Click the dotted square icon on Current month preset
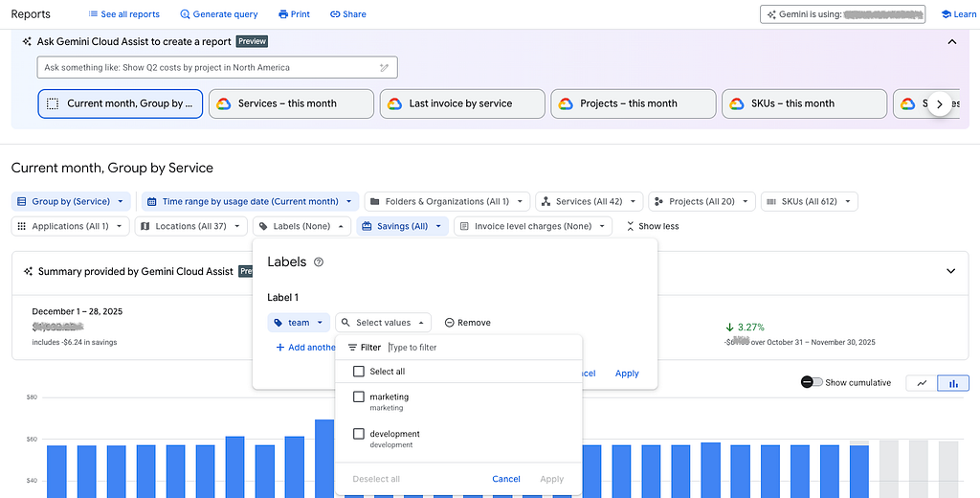 [53, 103]
